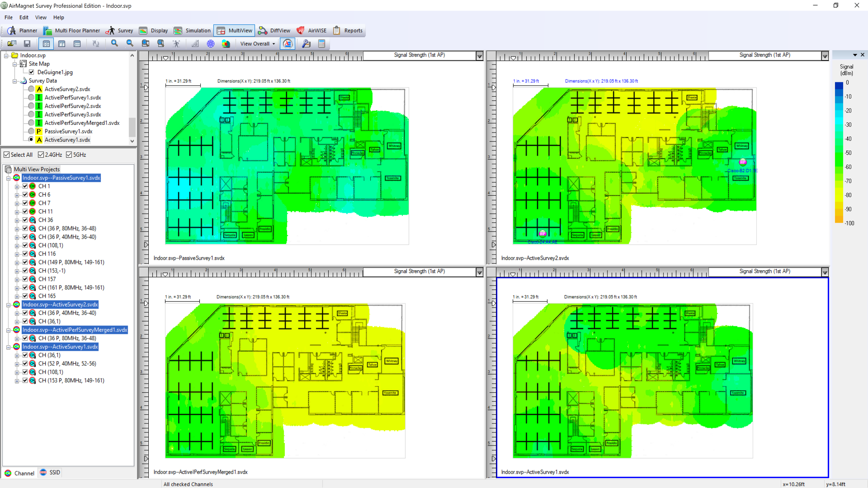Open the signal legend panel dropdown arrow

click(855, 55)
